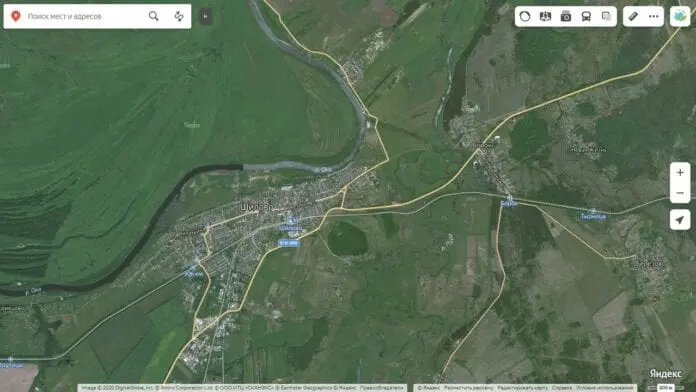Image resolution: width=696 pixels, height=392 pixels.
Task: Open map type layer switcher thumbnail
Action: [x=680, y=16]
